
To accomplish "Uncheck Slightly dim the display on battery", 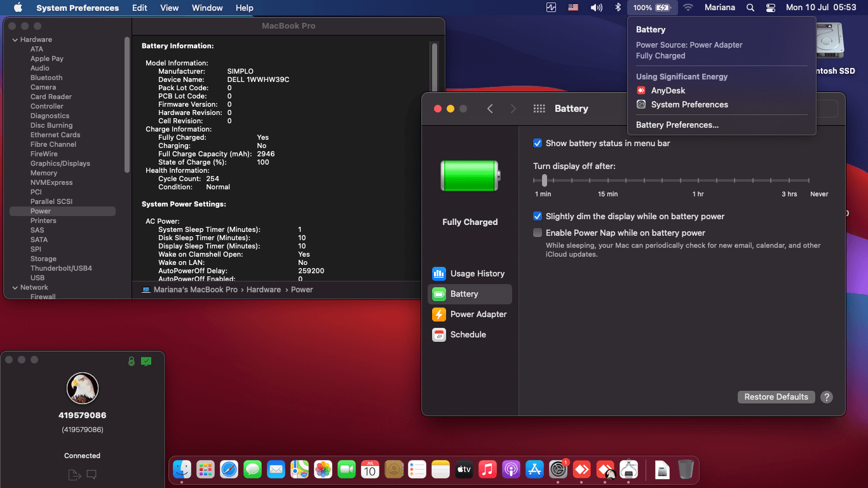I will pos(538,217).
